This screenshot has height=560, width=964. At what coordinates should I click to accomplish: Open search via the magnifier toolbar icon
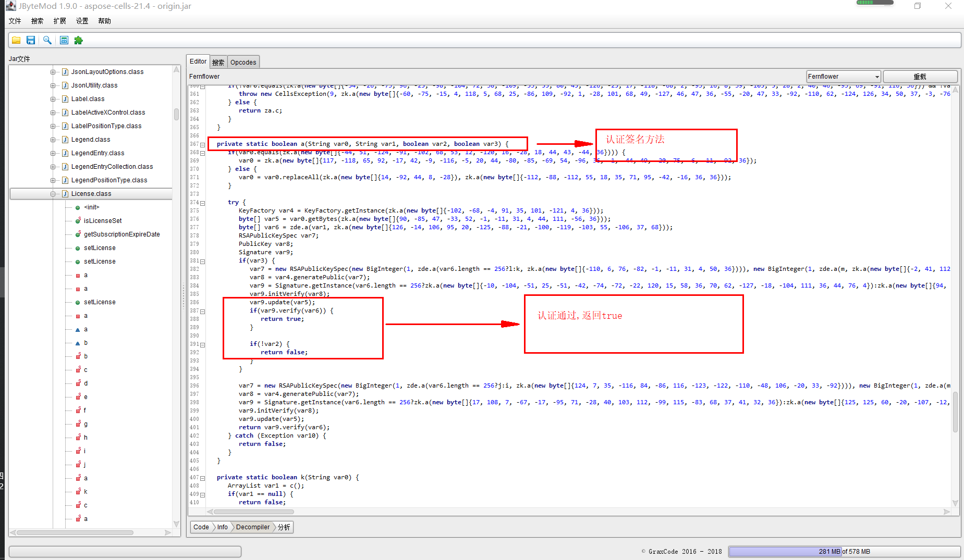[47, 40]
